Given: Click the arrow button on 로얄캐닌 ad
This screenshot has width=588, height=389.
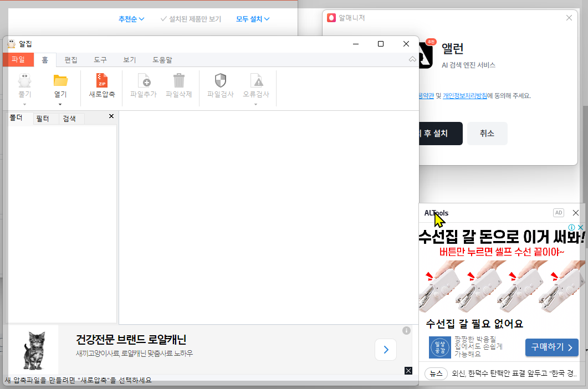Looking at the screenshot, I should (386, 350).
